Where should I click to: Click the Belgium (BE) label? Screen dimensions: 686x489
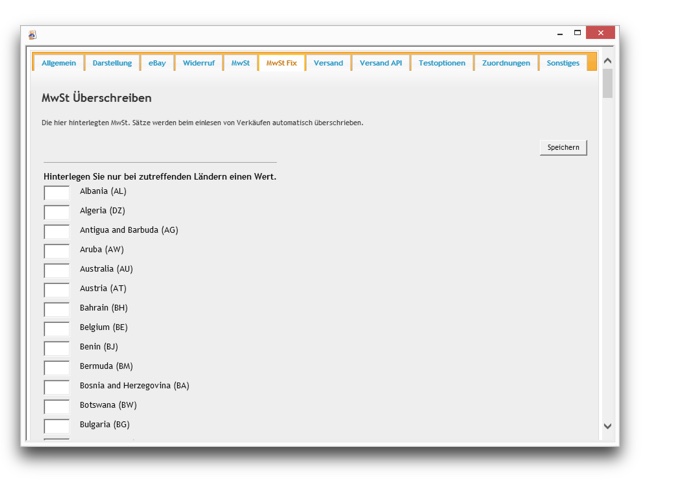coord(104,328)
